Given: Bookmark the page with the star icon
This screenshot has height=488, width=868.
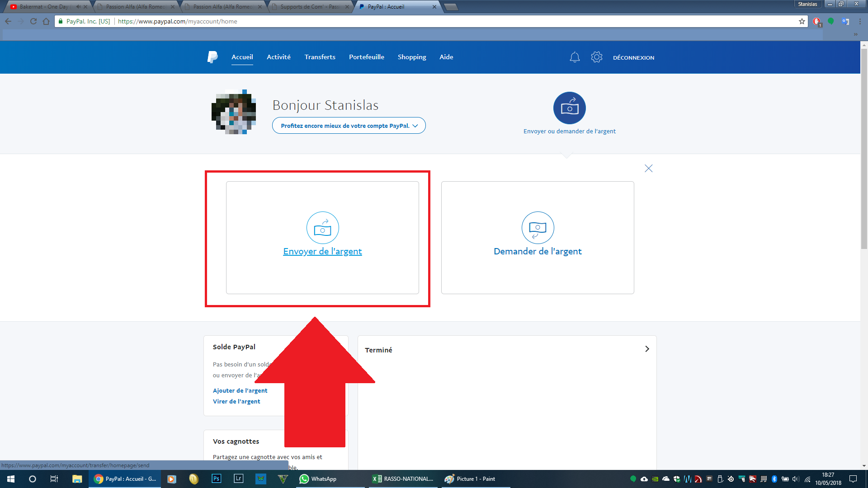Looking at the screenshot, I should [x=802, y=21].
